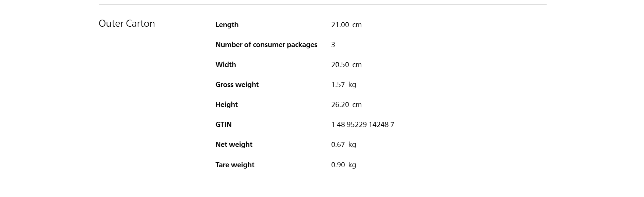Click the 0.90 tare weight value

[x=338, y=165]
